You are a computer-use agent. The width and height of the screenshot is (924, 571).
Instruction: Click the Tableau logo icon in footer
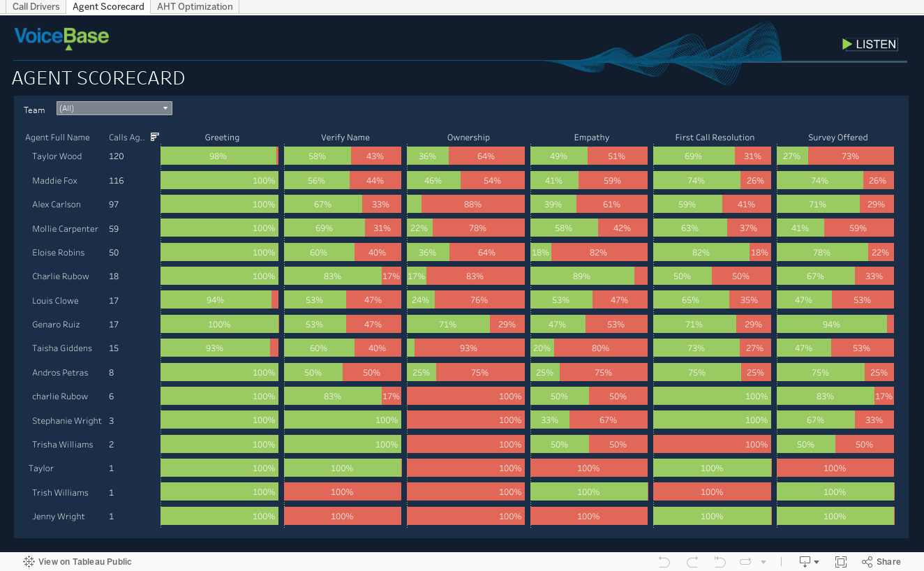[29, 561]
